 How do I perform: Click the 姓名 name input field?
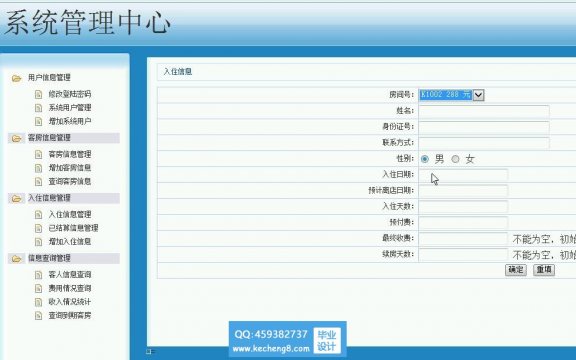(x=484, y=111)
